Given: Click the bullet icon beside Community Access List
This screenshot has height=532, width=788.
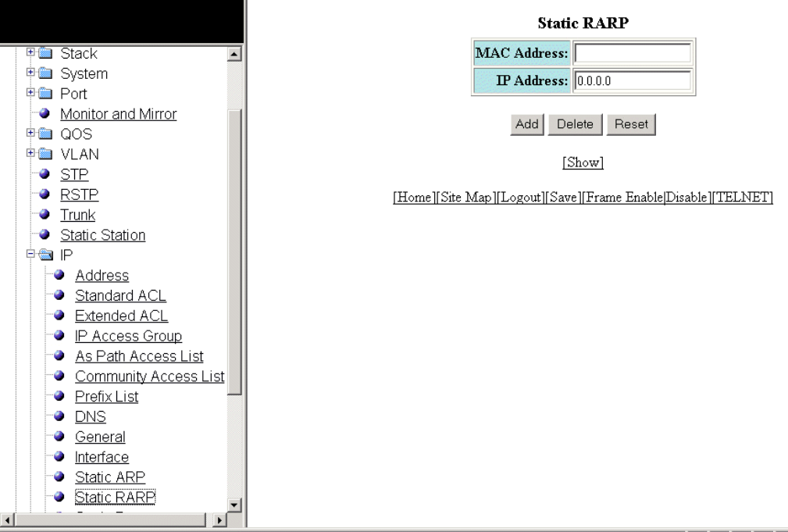Looking at the screenshot, I should click(x=59, y=375).
